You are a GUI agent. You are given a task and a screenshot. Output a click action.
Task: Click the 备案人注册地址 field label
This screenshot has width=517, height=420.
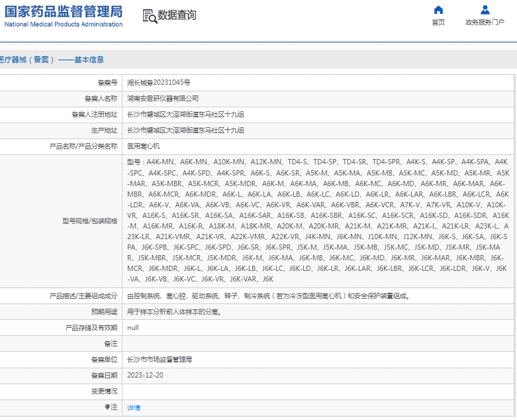(94, 114)
